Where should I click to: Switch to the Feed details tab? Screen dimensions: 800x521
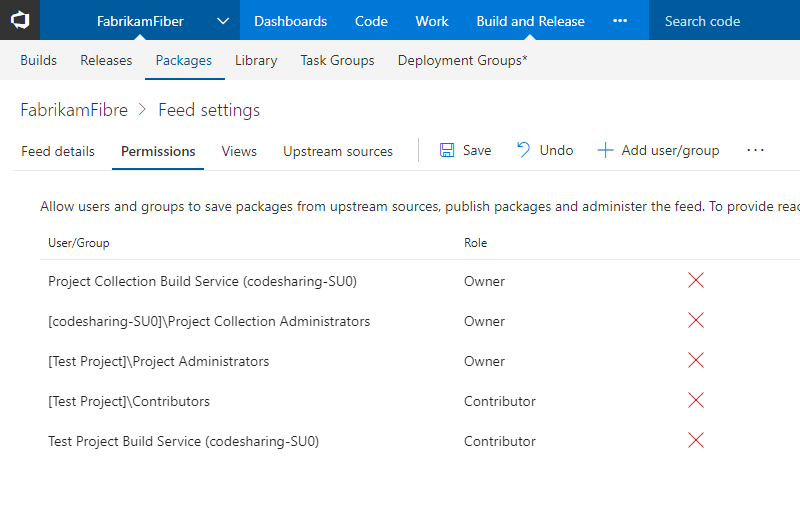point(58,152)
